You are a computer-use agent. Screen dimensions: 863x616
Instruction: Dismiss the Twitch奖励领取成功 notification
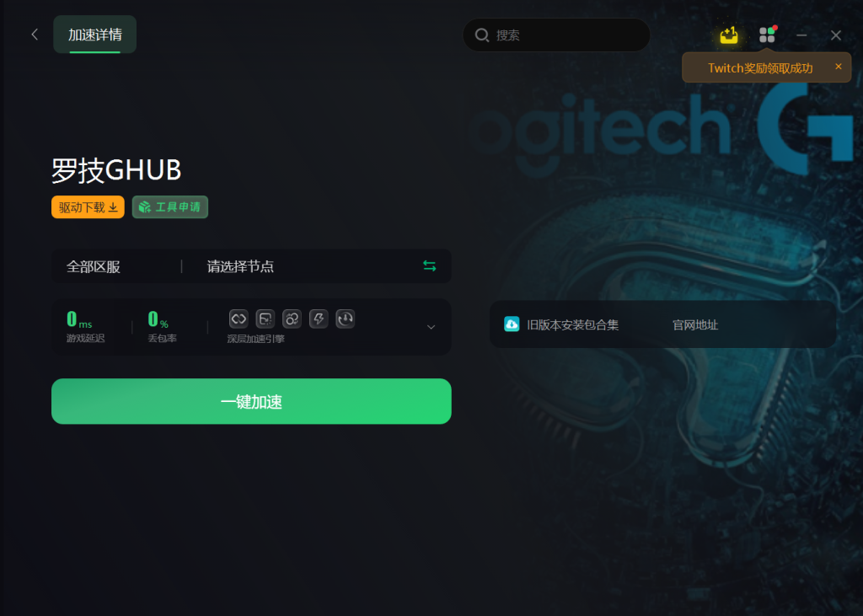pyautogui.click(x=839, y=67)
